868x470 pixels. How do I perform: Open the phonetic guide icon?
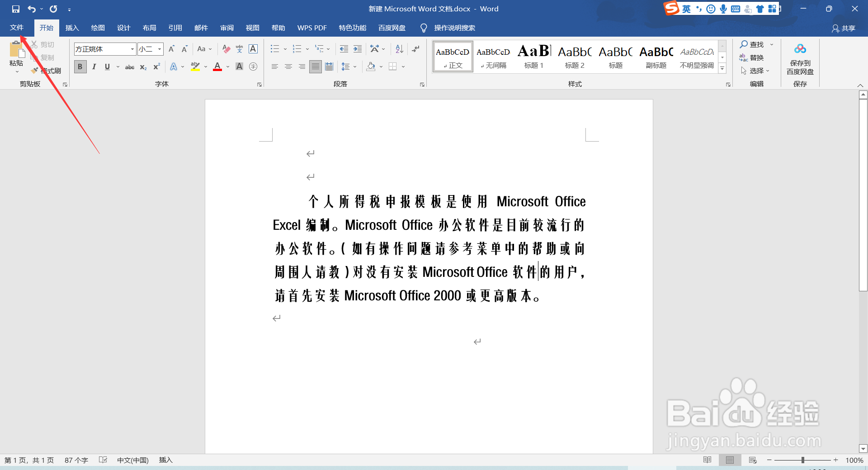tap(240, 49)
